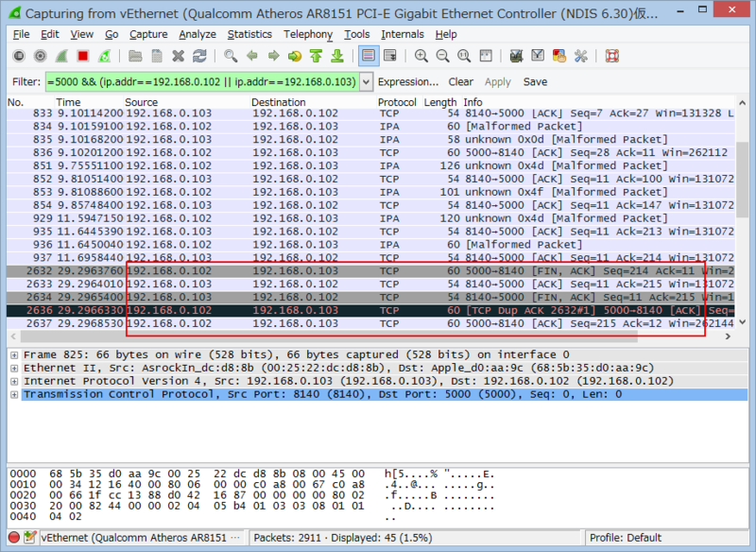Sort by the Destination column header
Image resolution: width=756 pixels, height=552 pixels.
(313, 102)
